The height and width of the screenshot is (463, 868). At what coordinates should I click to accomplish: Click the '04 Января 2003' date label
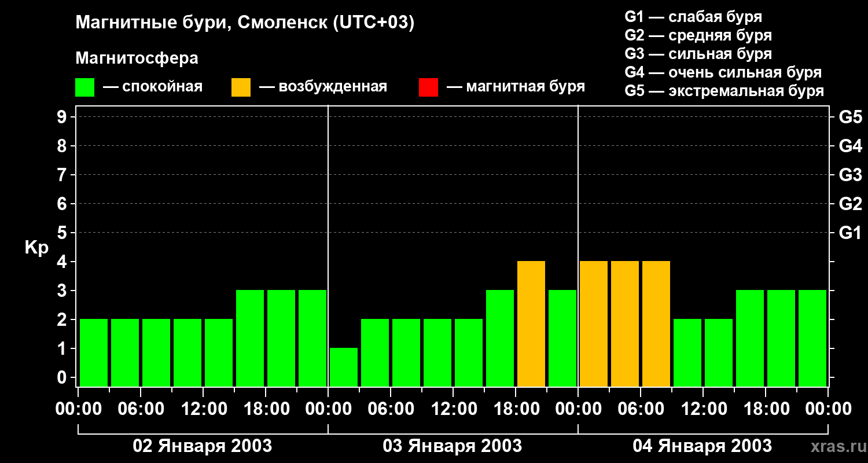click(x=703, y=446)
